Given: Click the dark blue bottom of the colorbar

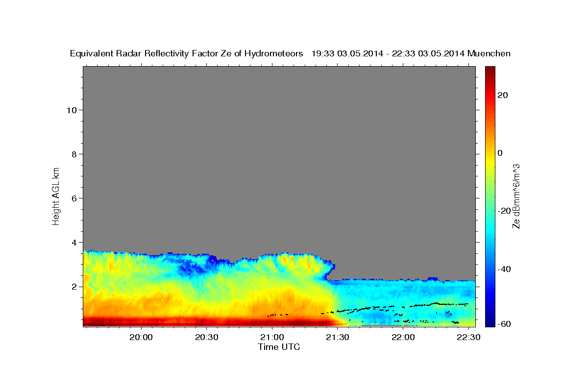Looking at the screenshot, I should (x=490, y=322).
